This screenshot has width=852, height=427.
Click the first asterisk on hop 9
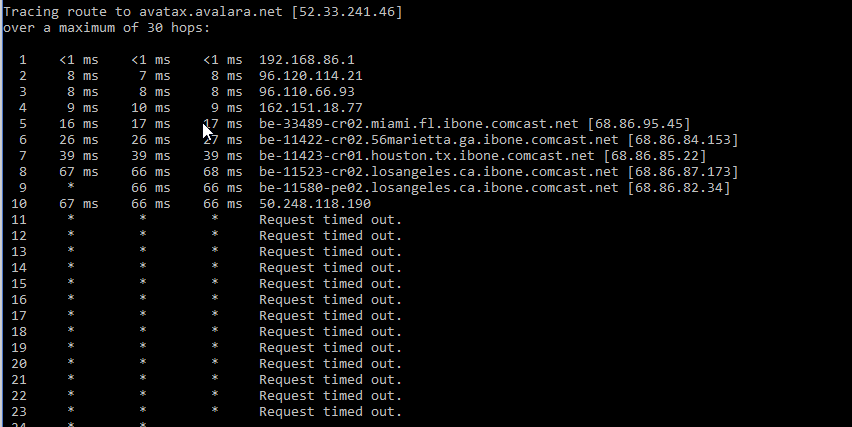point(71,186)
